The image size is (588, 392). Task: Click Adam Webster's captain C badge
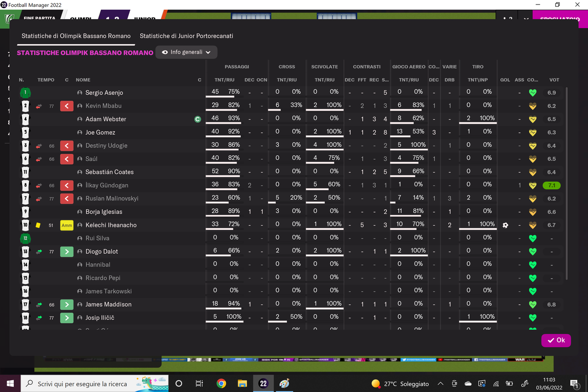click(197, 119)
